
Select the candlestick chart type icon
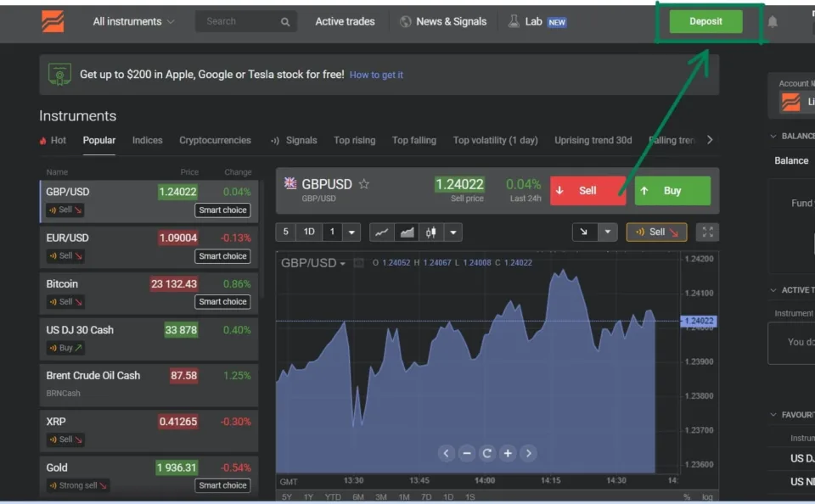click(433, 232)
